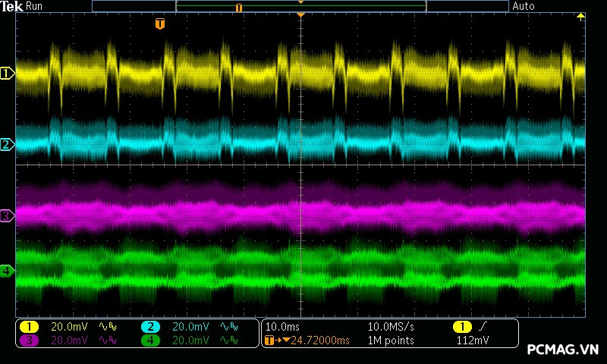Viewport: 607px width, 364px height.
Task: Toggle the magenta channel 3 badge in readout
Action: click(x=29, y=340)
